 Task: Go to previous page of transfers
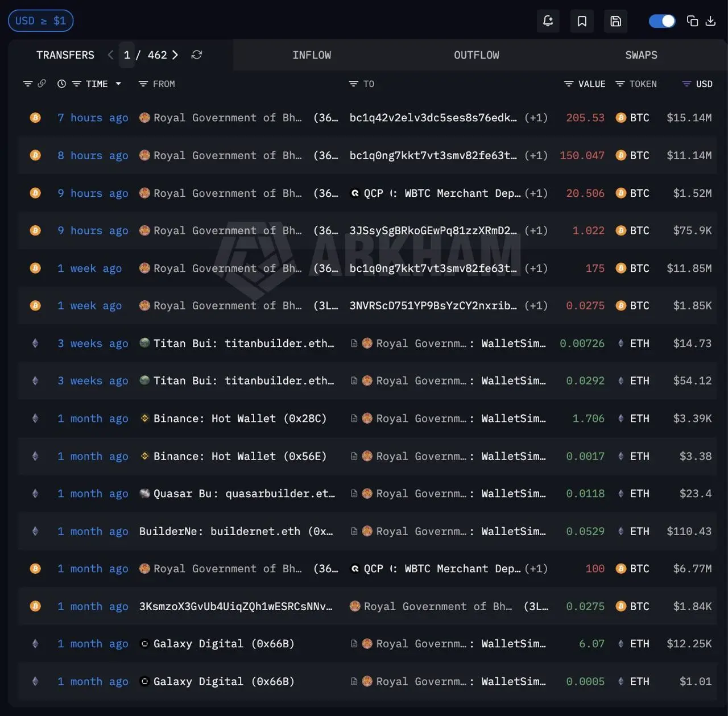[x=110, y=55]
